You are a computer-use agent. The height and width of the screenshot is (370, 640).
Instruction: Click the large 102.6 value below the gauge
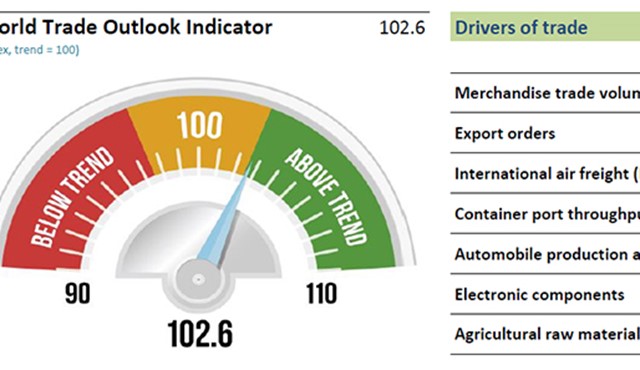pos(200,334)
